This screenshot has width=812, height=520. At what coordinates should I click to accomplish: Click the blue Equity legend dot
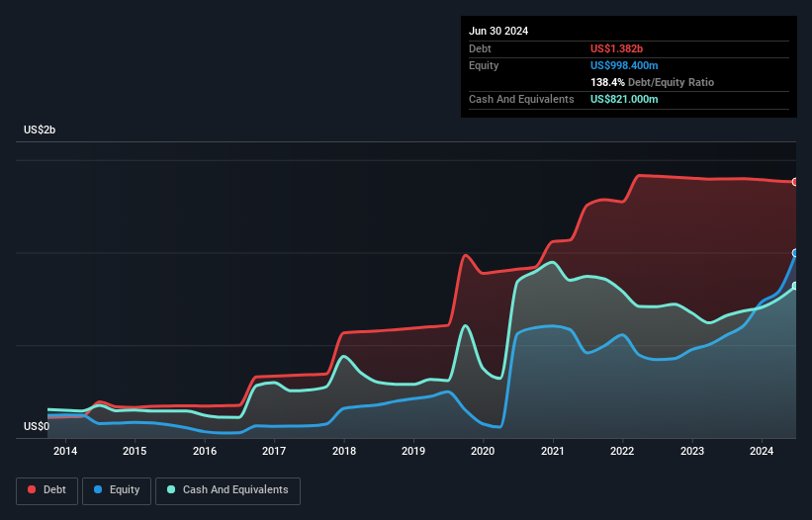pyautogui.click(x=98, y=489)
